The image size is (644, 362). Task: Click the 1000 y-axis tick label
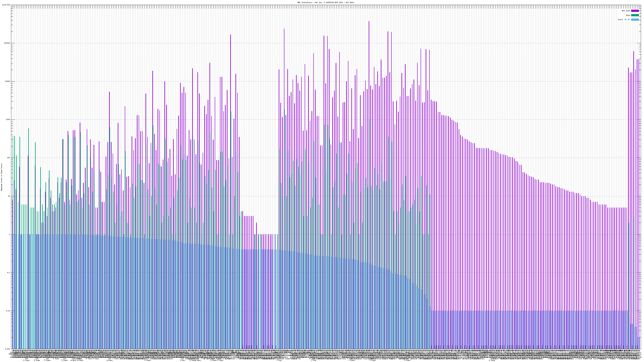tap(8, 119)
